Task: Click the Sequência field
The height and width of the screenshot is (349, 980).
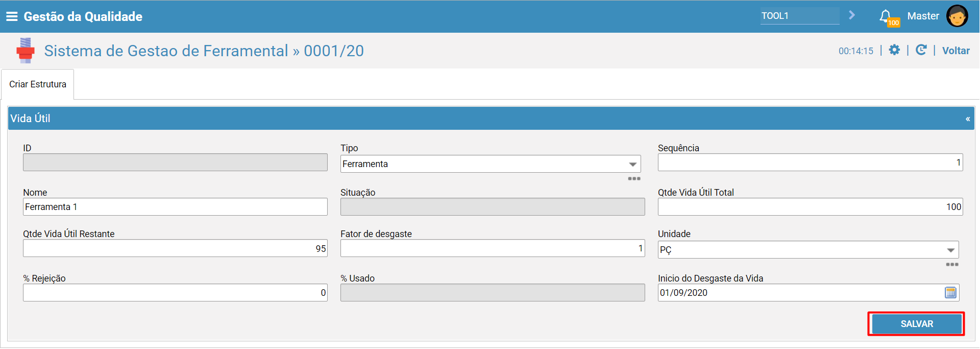Action: coord(810,162)
